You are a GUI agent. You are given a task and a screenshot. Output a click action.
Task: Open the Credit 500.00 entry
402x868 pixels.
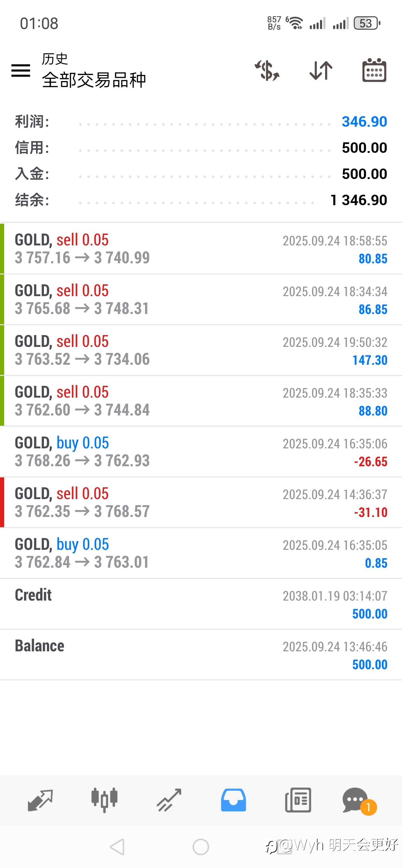(201, 604)
